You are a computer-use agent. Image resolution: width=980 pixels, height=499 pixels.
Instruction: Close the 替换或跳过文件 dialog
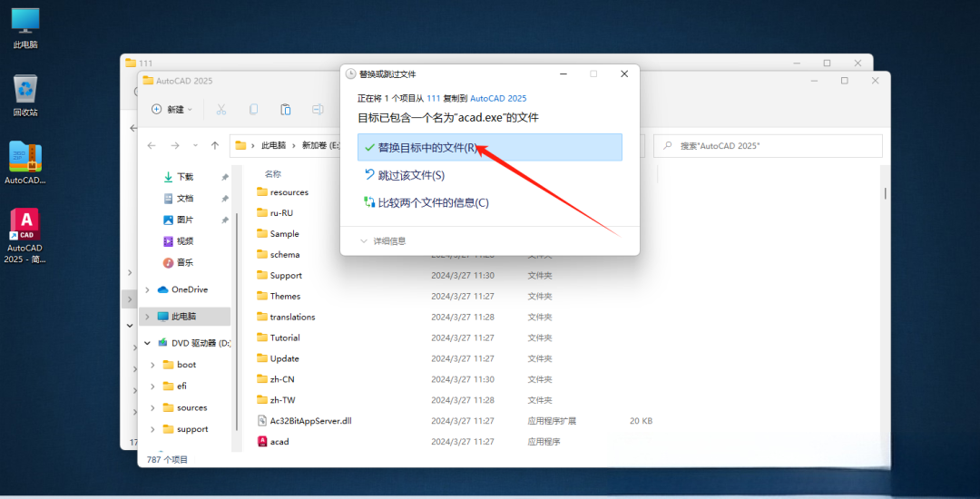coord(623,73)
